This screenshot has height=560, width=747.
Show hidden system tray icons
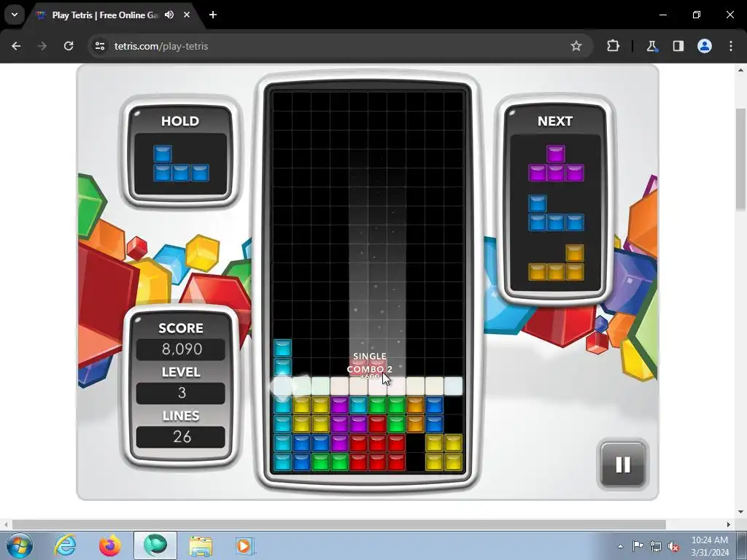click(620, 546)
